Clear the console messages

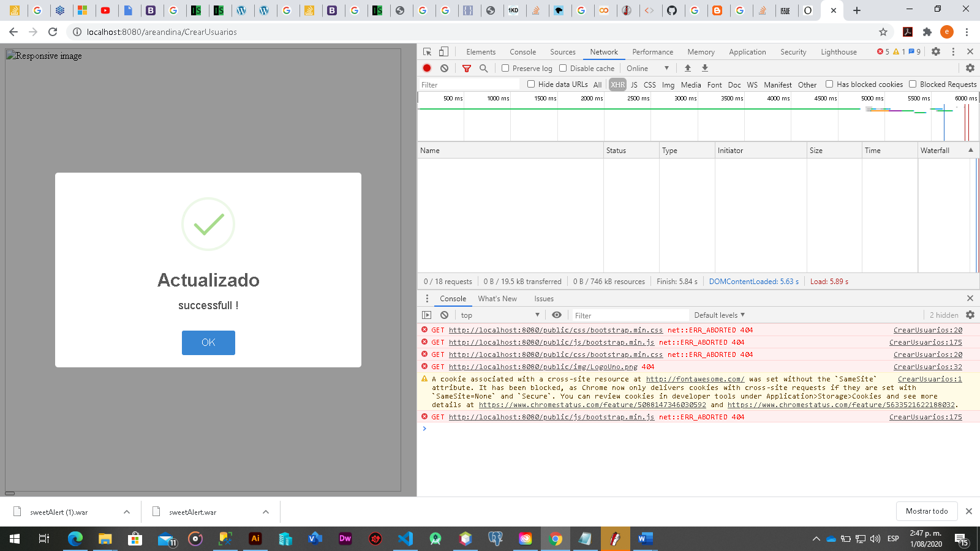point(444,315)
